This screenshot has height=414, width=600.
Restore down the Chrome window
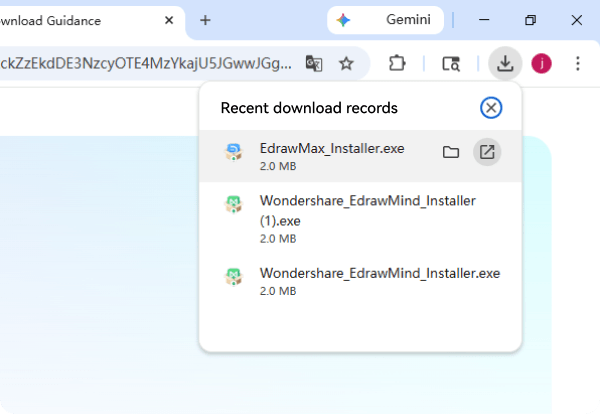point(530,20)
